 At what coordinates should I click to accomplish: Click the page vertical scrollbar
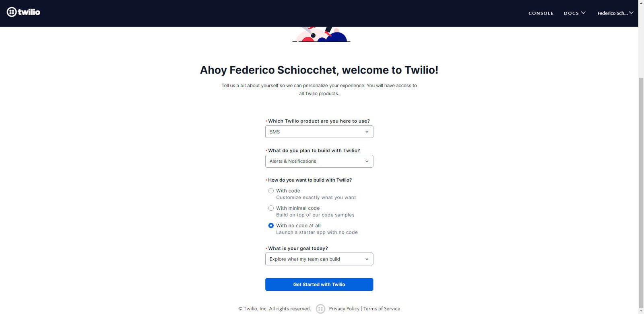click(641, 193)
